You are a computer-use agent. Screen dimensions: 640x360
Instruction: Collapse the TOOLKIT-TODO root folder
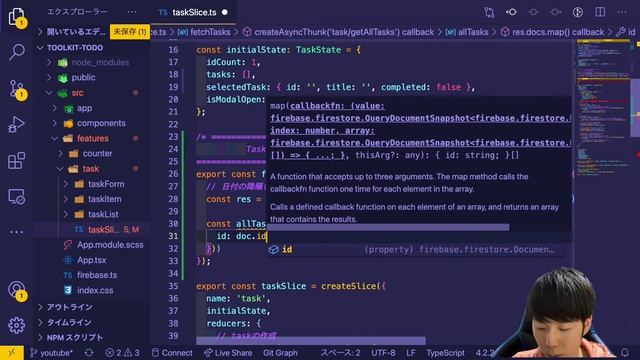click(75, 47)
